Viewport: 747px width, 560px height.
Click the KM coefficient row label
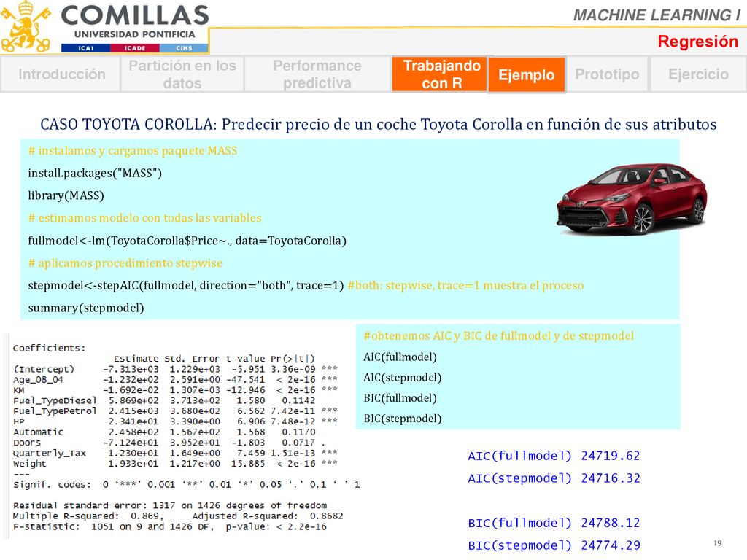coord(18,390)
